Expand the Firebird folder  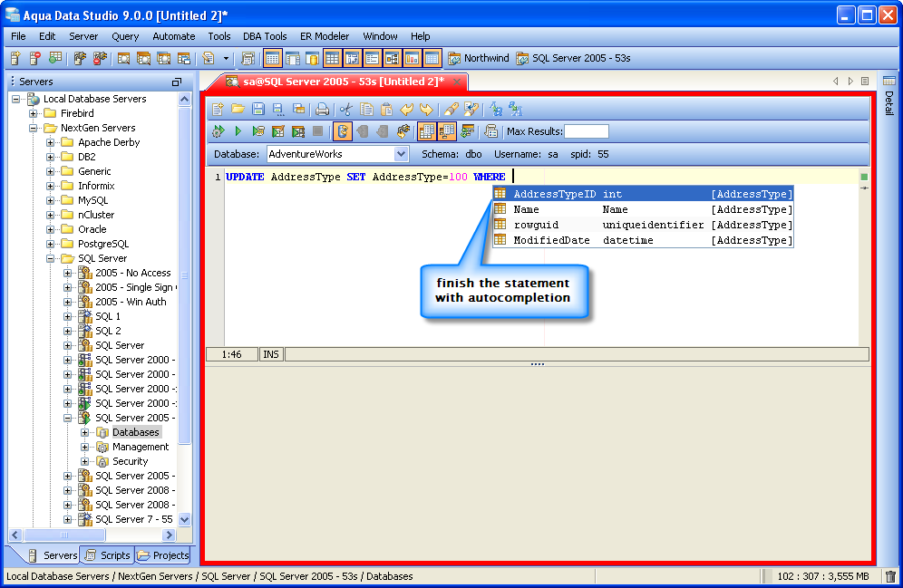click(34, 113)
